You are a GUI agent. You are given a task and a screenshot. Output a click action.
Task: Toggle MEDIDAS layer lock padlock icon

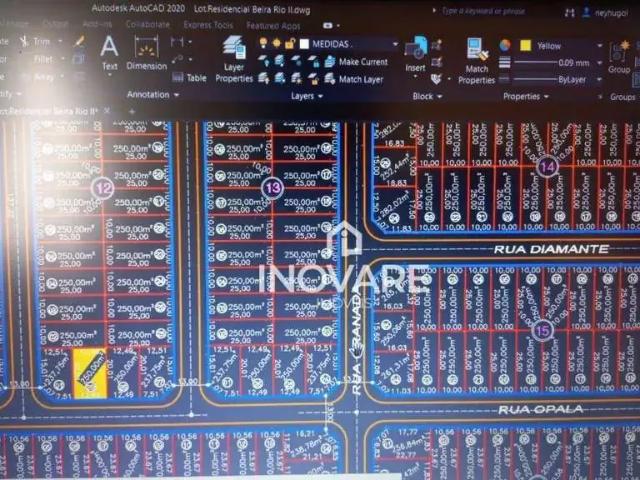(290, 43)
